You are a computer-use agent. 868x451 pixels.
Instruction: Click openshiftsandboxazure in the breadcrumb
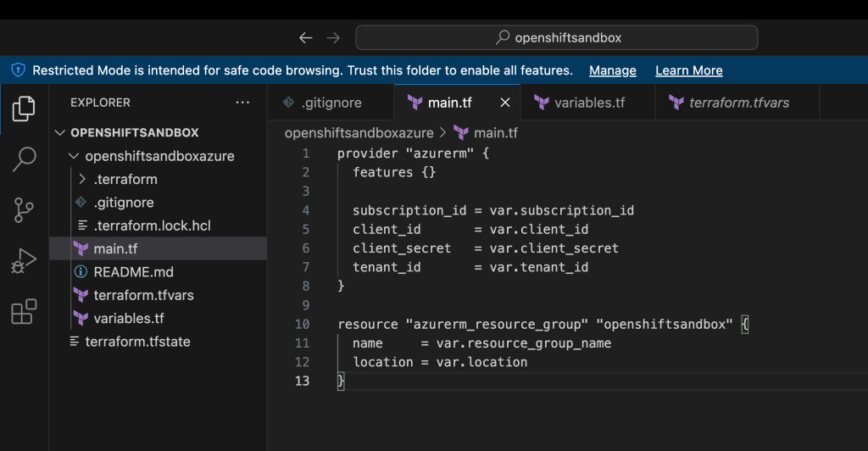(359, 133)
